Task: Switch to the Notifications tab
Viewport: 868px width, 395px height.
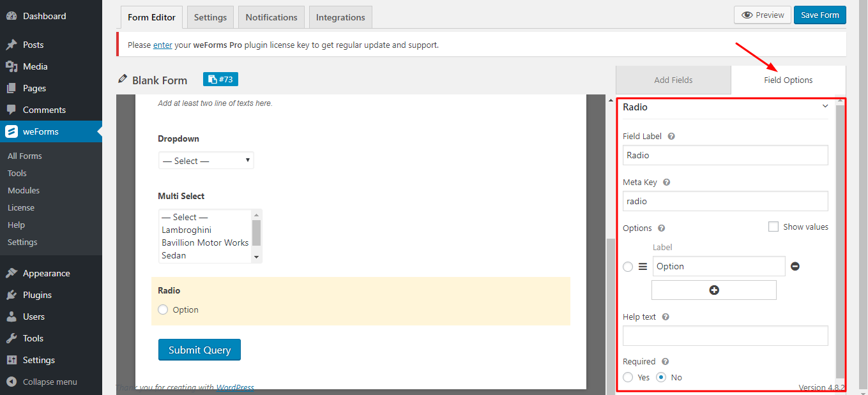Action: point(271,17)
